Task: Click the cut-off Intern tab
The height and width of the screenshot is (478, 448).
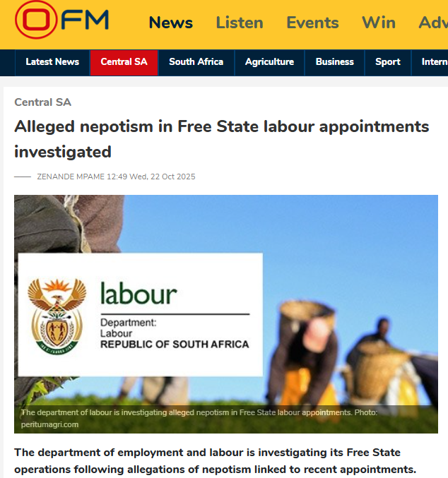Action: pos(434,62)
